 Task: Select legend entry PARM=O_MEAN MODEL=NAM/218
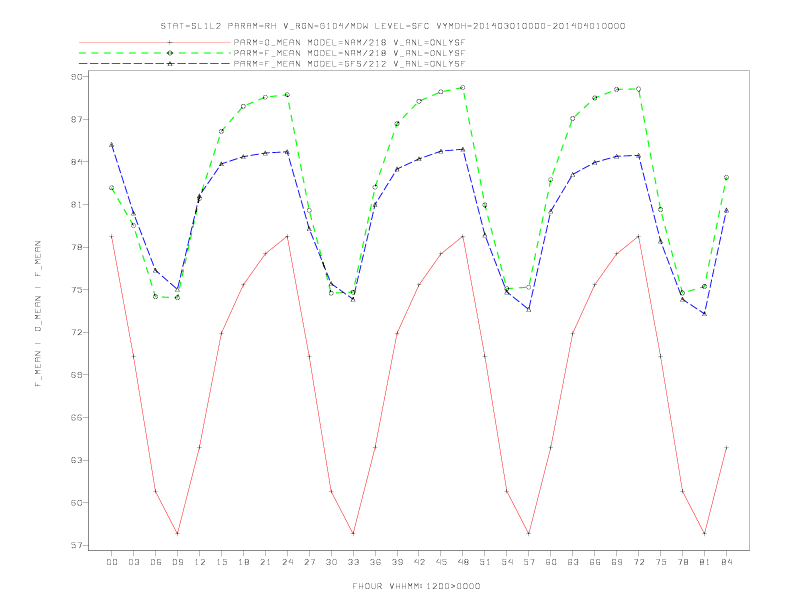(x=349, y=42)
